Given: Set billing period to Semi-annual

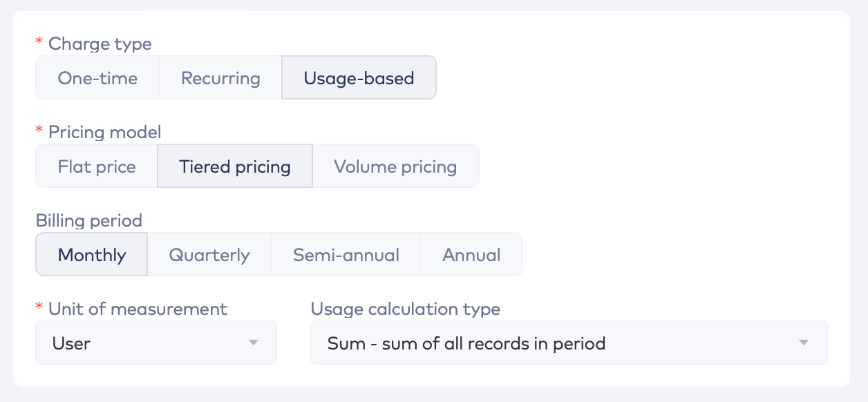Looking at the screenshot, I should 346,254.
